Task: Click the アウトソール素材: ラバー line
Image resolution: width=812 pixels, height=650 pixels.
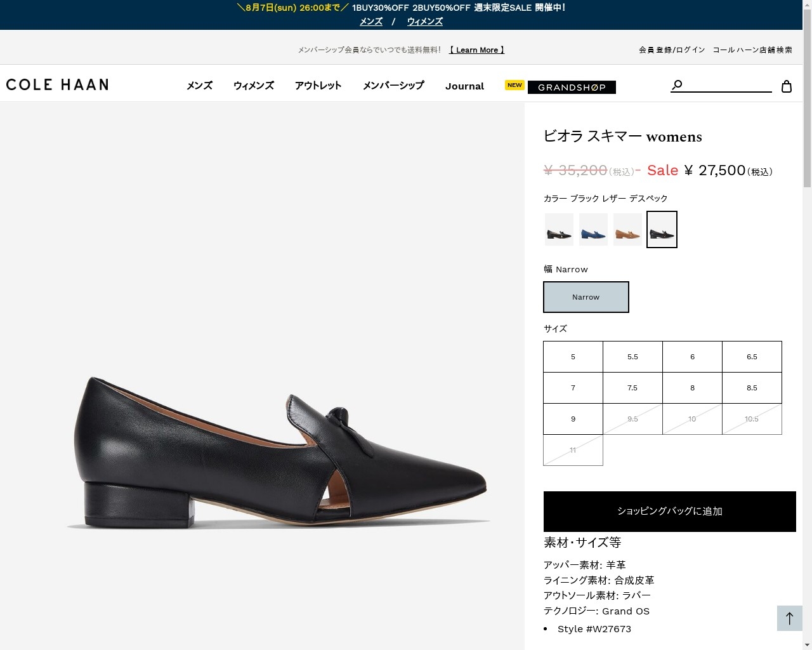Action: click(597, 595)
